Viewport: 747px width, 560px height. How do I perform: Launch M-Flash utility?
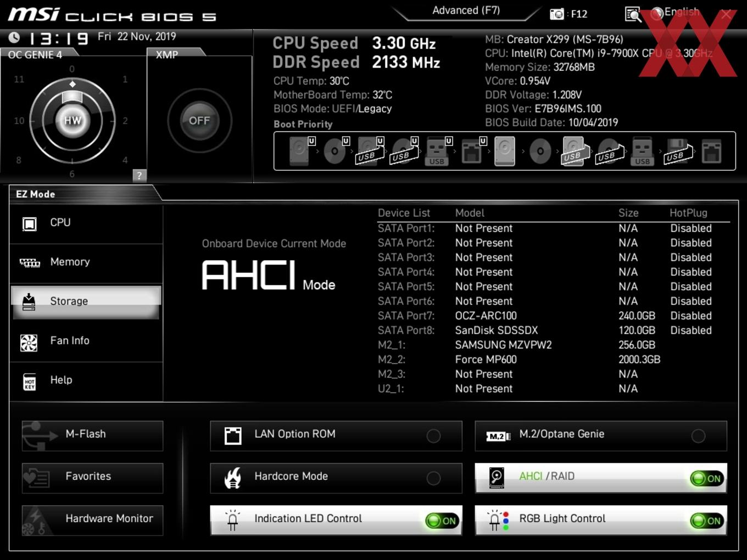[92, 436]
